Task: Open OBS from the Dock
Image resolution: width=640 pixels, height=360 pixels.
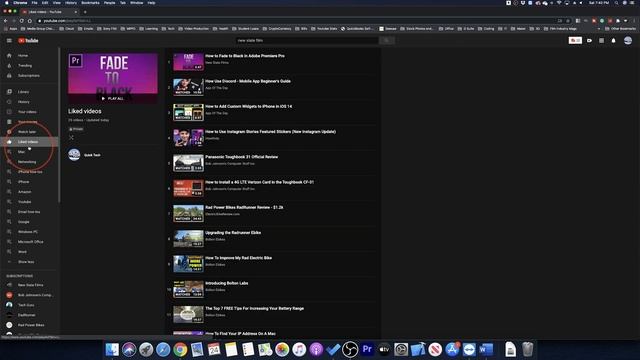Action: click(x=350, y=349)
